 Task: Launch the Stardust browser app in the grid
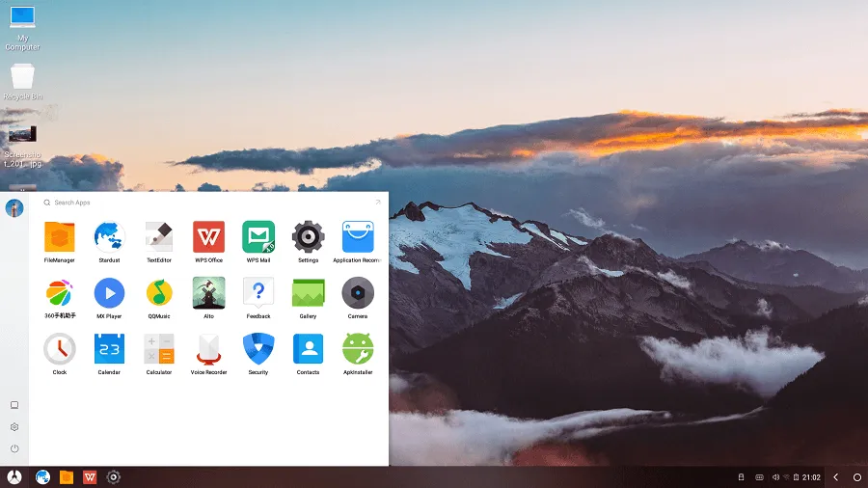[109, 237]
